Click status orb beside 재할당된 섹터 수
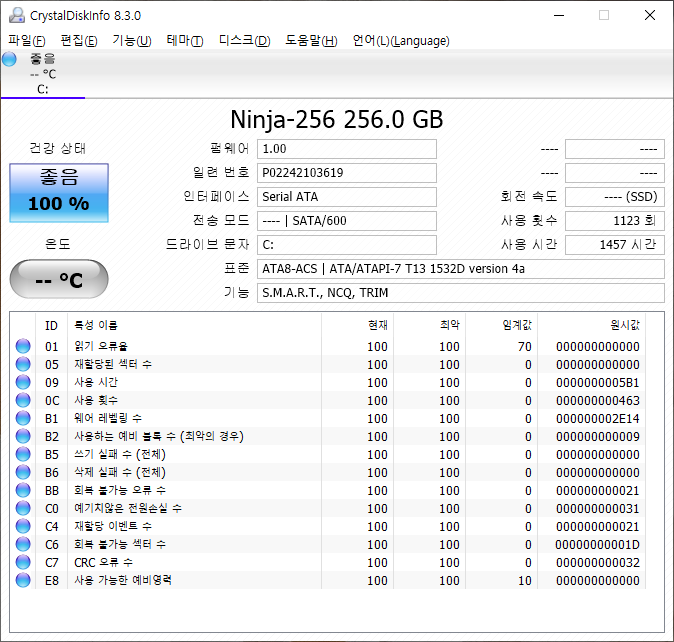This screenshot has width=674, height=642. 23,365
